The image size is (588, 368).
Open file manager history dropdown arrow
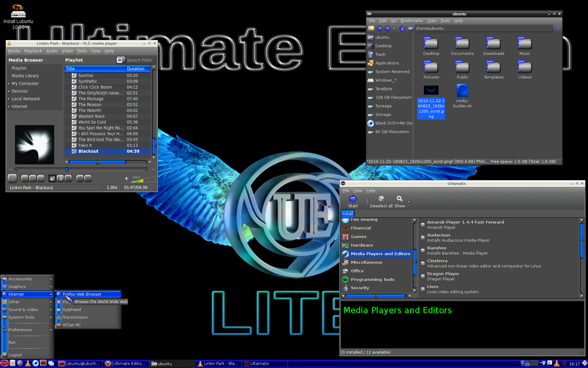[394, 28]
